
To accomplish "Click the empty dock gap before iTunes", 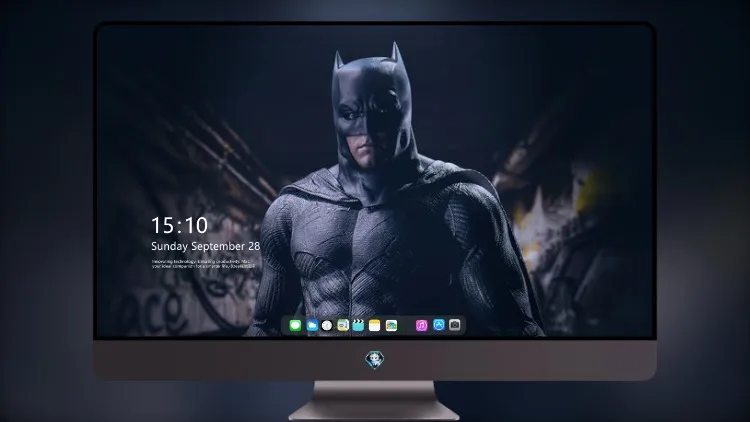I will [x=407, y=325].
